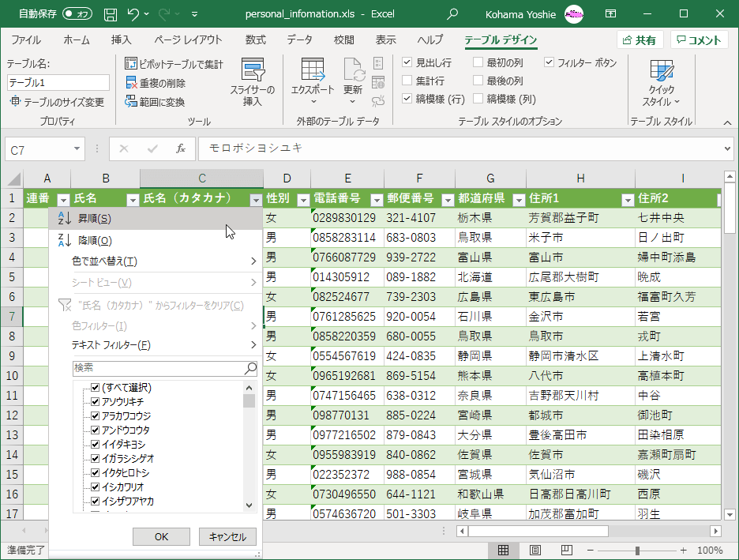The image size is (739, 560).
Task: Open filter dropdown for 電話番号 column
Action: 377,200
